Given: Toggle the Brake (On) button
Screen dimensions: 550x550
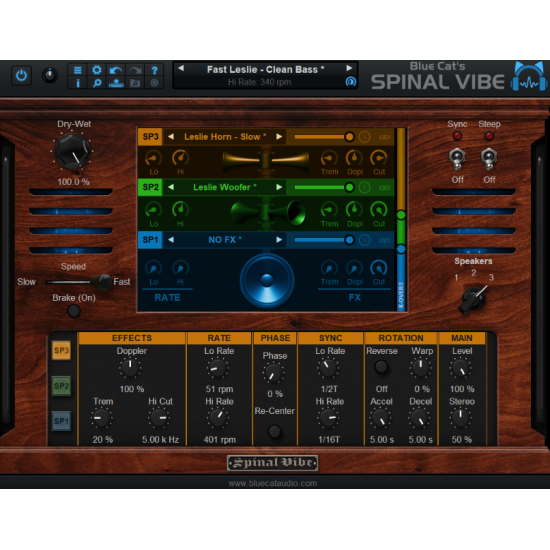Looking at the screenshot, I should pos(74,311).
